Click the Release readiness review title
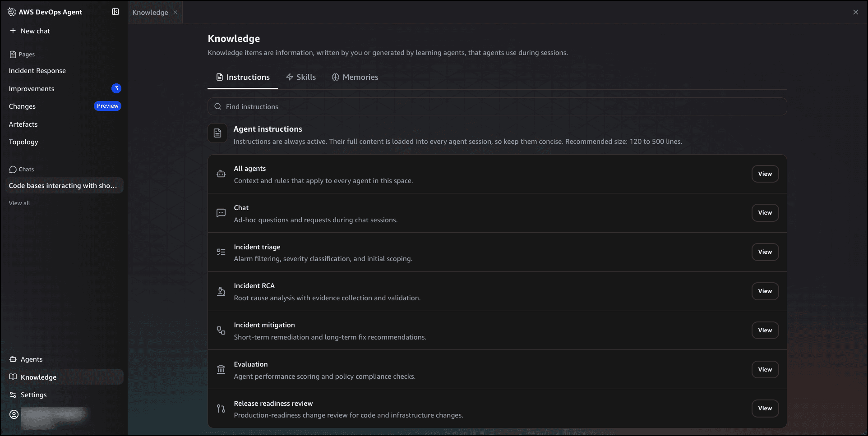Screen dimensions: 868x436 (273, 404)
